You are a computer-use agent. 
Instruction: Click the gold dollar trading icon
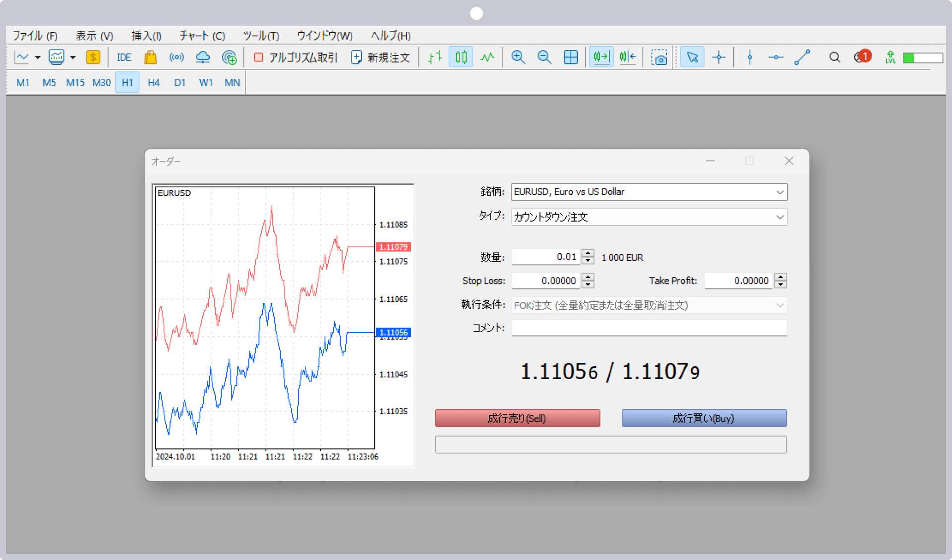(93, 57)
